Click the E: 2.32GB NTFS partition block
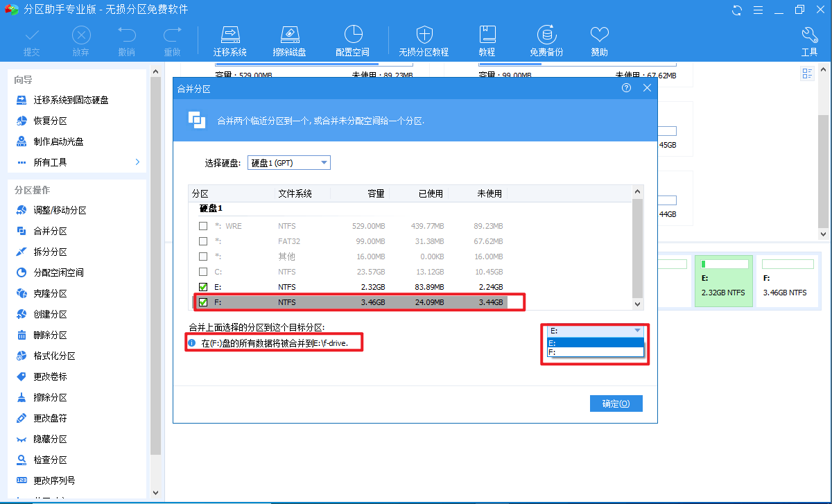This screenshot has height=504, width=832. (725, 281)
